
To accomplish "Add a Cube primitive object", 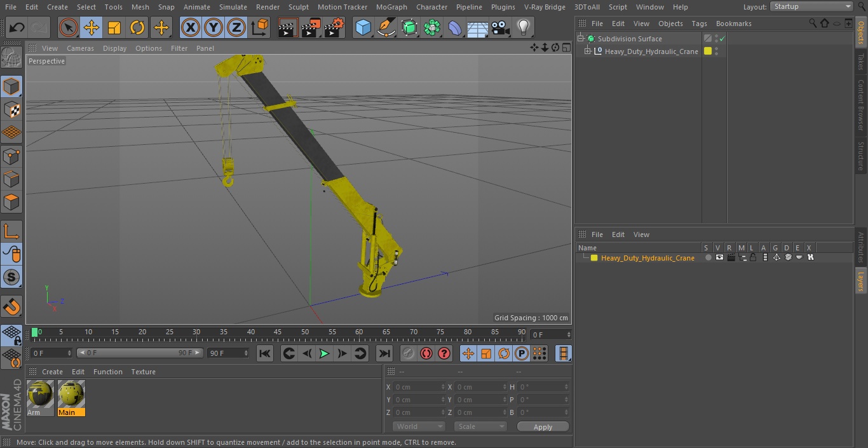I will (x=363, y=27).
